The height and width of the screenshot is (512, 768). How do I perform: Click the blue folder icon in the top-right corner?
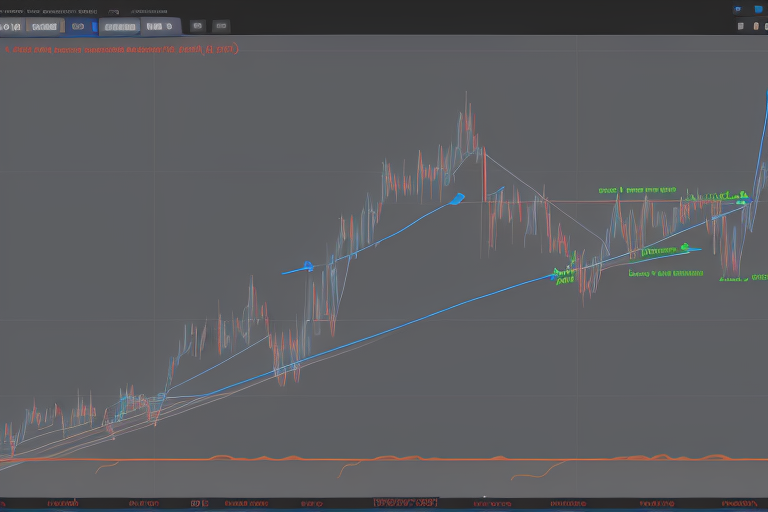point(758,9)
